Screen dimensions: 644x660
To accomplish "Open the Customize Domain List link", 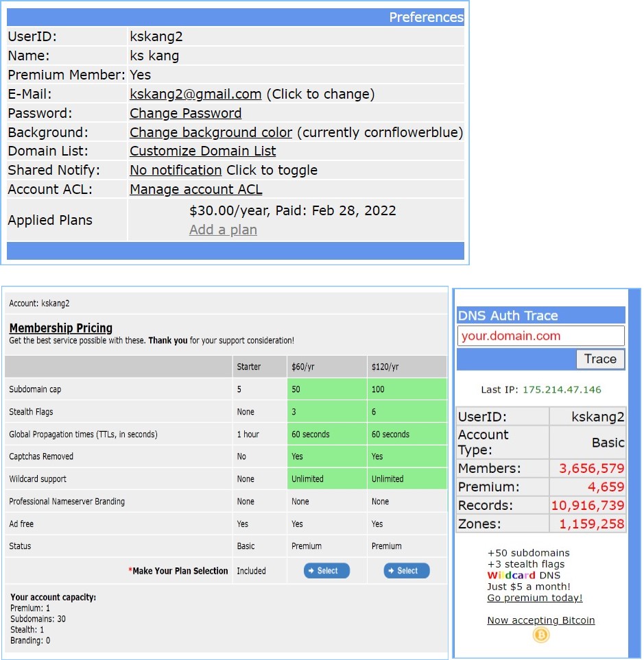I will coord(202,151).
